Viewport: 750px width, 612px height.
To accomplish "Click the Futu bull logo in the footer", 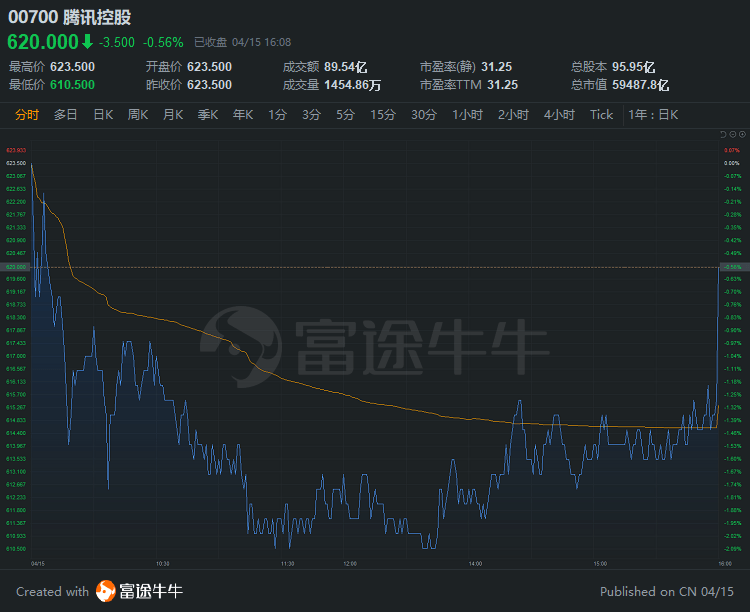I will [x=106, y=591].
